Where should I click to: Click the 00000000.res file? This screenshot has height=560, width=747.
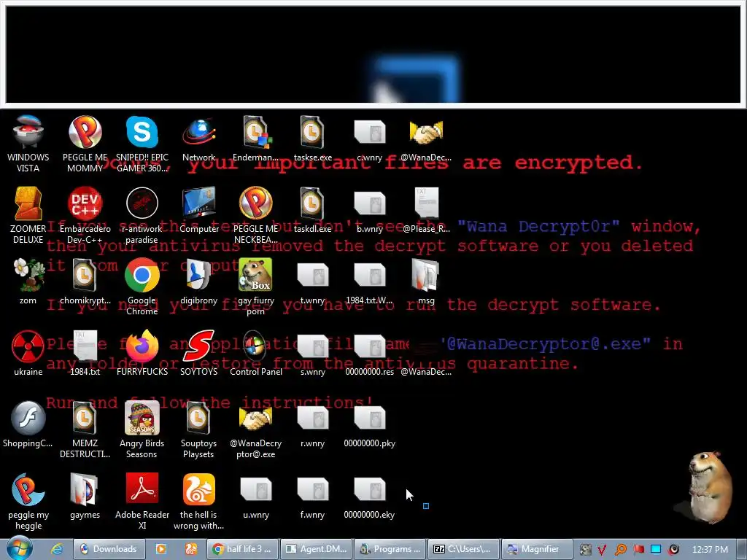[370, 354]
